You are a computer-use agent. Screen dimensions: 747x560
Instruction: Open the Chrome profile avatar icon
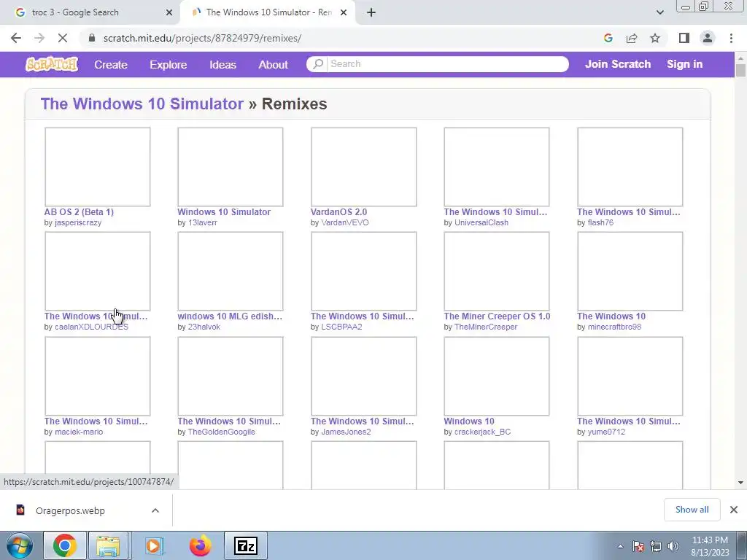(x=708, y=38)
